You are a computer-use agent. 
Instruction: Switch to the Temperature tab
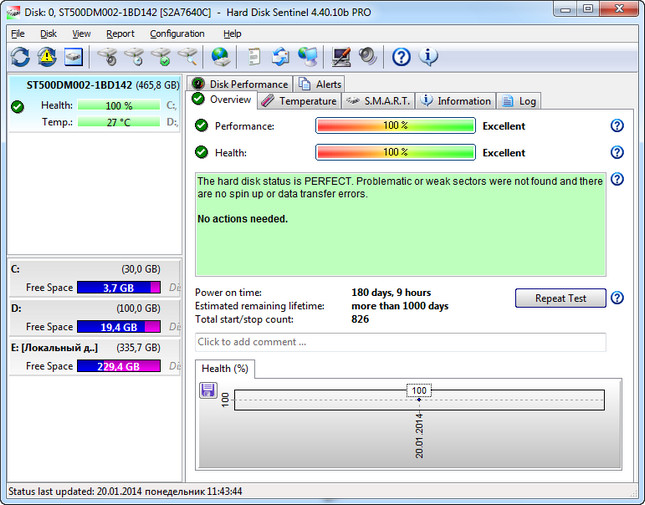299,101
